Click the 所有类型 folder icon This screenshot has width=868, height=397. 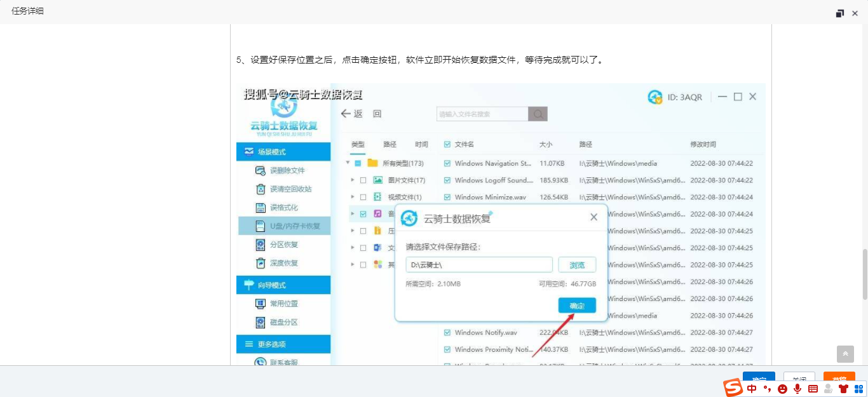(x=372, y=163)
